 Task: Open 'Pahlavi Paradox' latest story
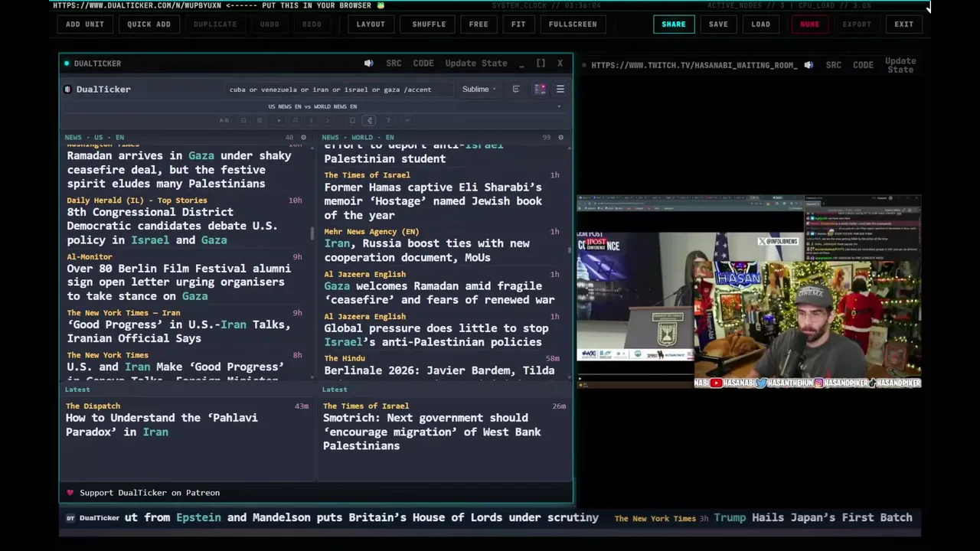[x=162, y=425]
